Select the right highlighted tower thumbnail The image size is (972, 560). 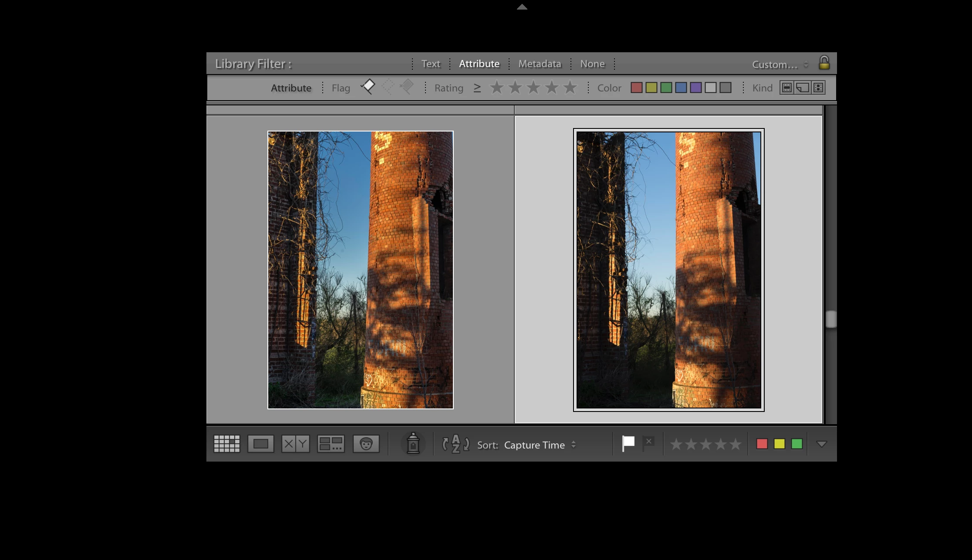click(x=669, y=270)
